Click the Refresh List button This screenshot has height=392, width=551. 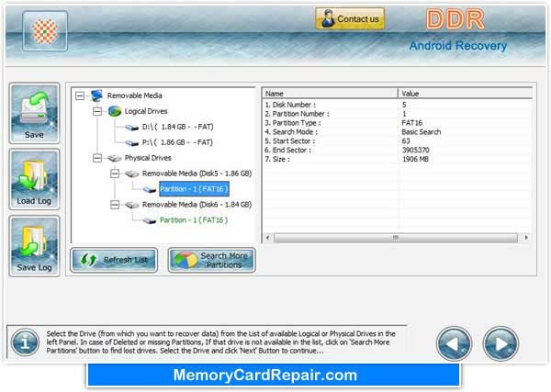tap(114, 260)
